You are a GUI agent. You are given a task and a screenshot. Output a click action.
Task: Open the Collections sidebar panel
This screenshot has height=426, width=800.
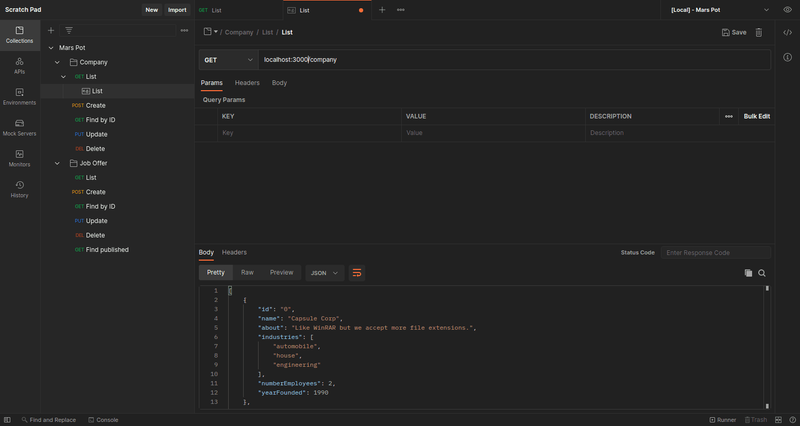[19, 35]
